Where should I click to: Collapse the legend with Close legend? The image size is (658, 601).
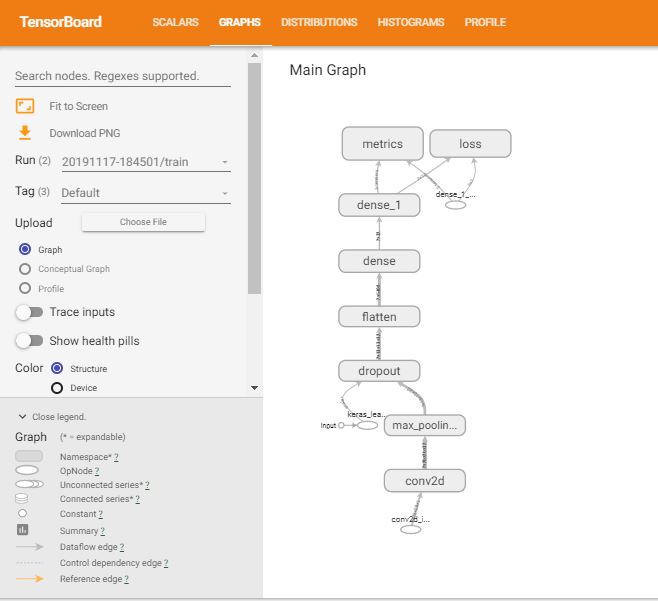point(55,416)
